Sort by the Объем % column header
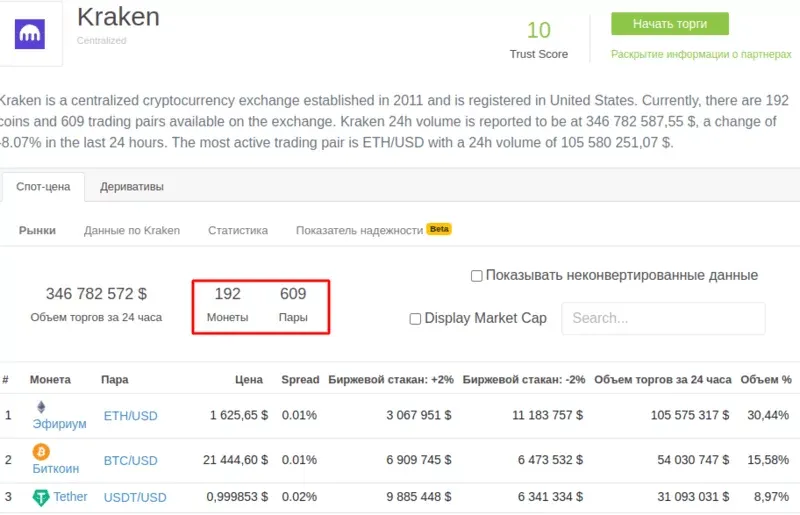The height and width of the screenshot is (515, 800). (x=766, y=380)
